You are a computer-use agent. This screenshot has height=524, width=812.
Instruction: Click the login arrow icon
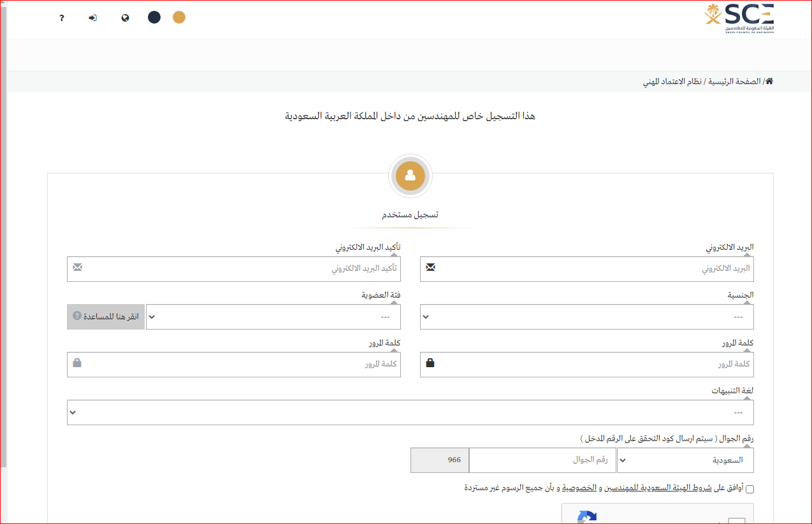point(93,18)
